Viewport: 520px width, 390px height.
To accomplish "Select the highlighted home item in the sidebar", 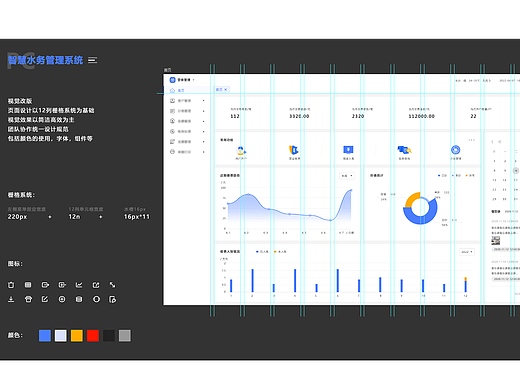I will tap(187, 90).
